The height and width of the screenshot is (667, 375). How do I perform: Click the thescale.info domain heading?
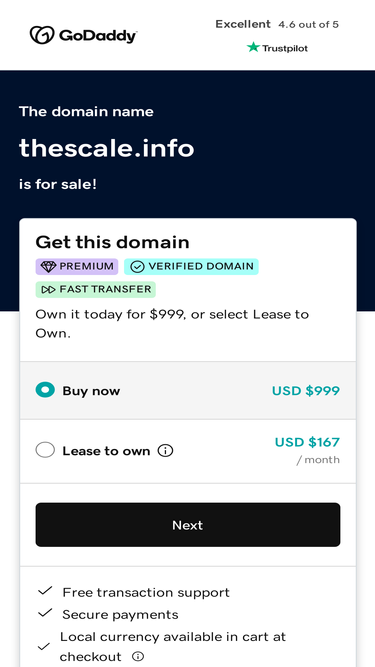click(107, 148)
